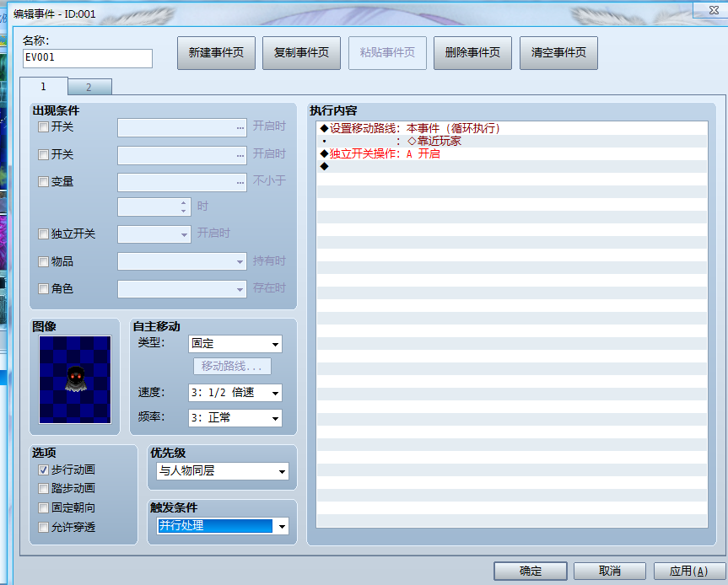Open the 速度 dropdown showing 1/2 倍速
728x585 pixels.
(x=235, y=393)
